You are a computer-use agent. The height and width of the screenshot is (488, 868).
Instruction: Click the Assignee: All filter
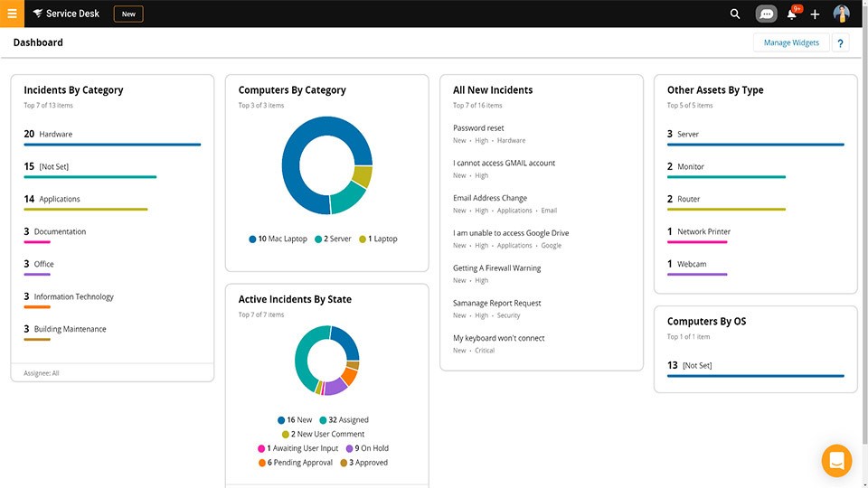coord(42,373)
